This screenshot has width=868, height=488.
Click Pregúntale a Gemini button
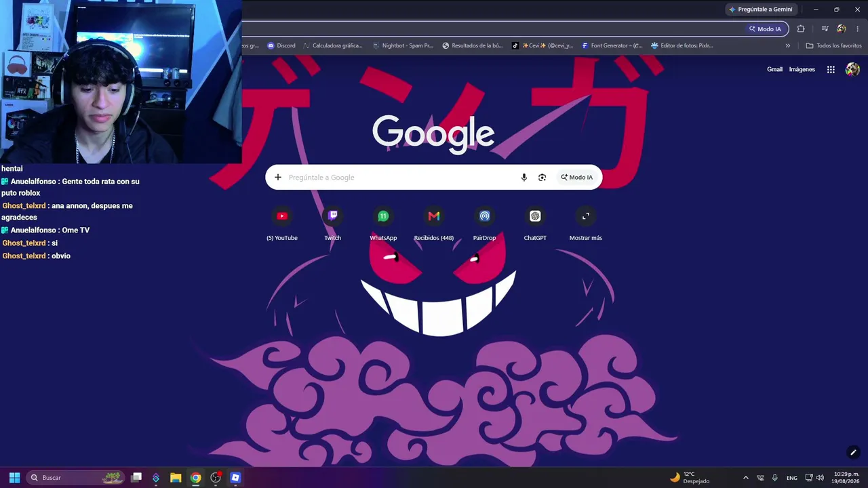point(760,9)
